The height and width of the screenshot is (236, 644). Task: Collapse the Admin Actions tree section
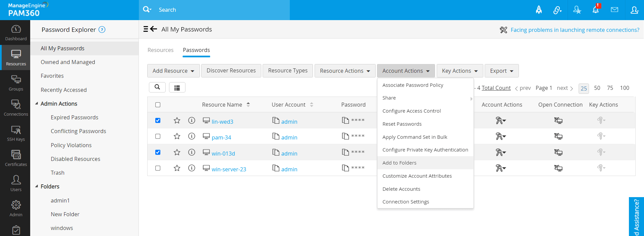click(x=37, y=104)
